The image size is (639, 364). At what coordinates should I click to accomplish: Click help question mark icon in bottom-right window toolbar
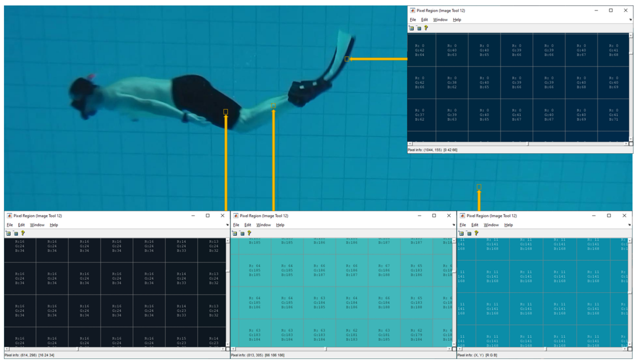click(476, 233)
